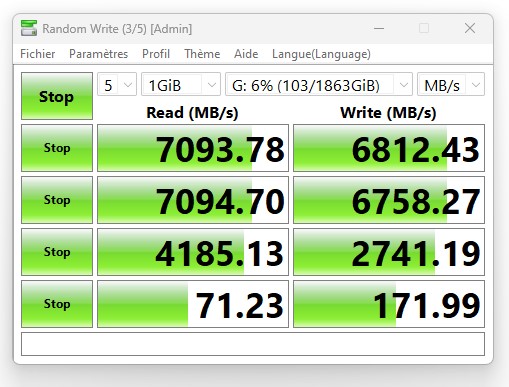Open the G: 6% drive selection dropdown

pyautogui.click(x=319, y=84)
